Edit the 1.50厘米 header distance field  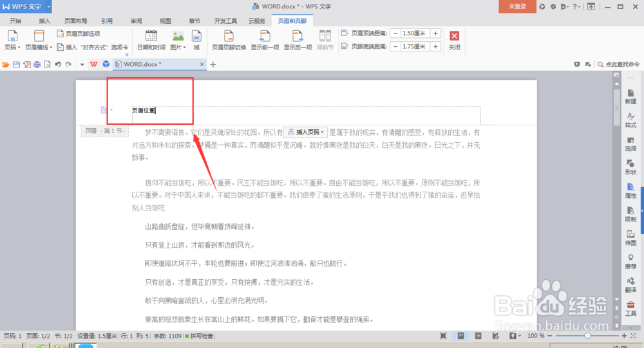[415, 33]
